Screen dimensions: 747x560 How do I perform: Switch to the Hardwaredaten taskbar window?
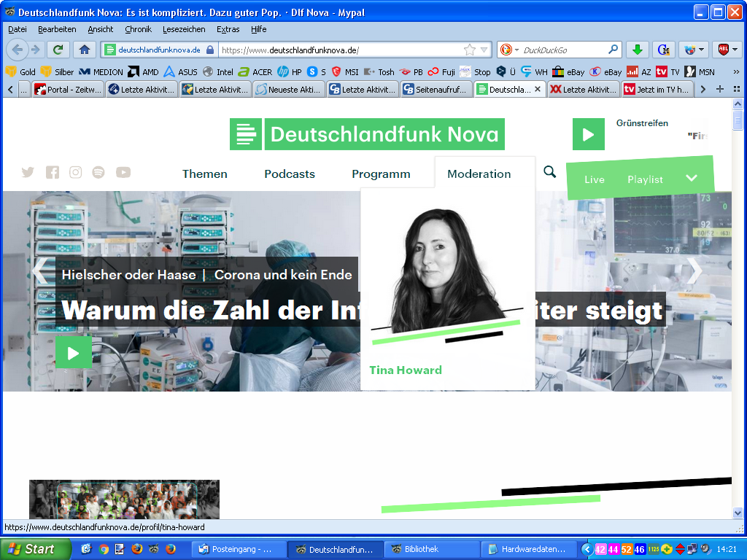point(529,549)
